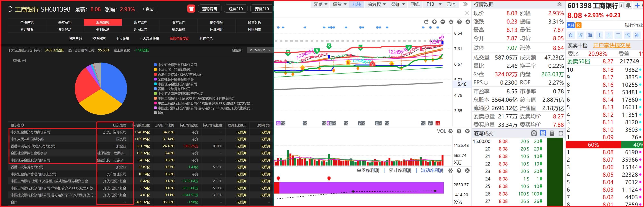The height and width of the screenshot is (207, 644).
Task: Click the price alert bell icon
Action: click(x=628, y=5)
